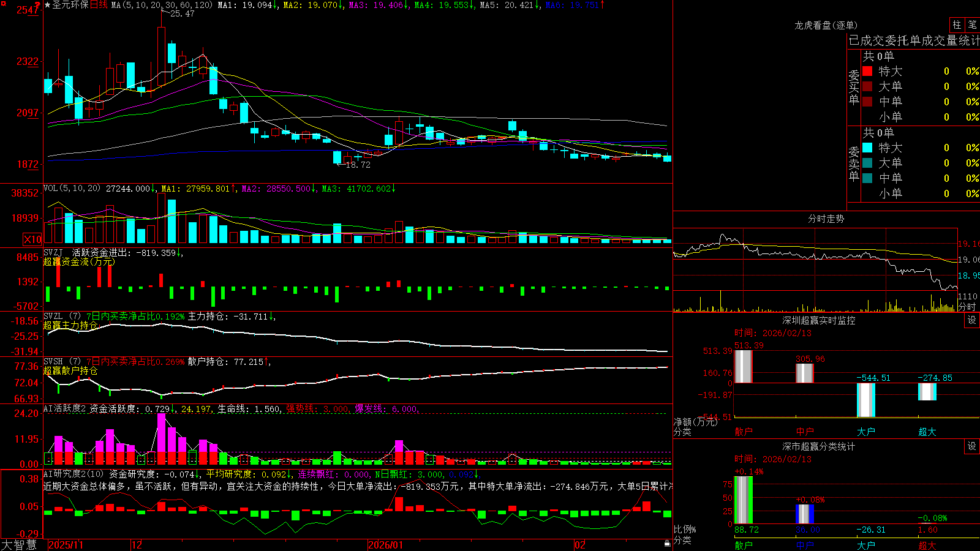Screen dimensions: 980x551
Task: Click the 超大 bar valued -274.85
Action: pos(927,392)
